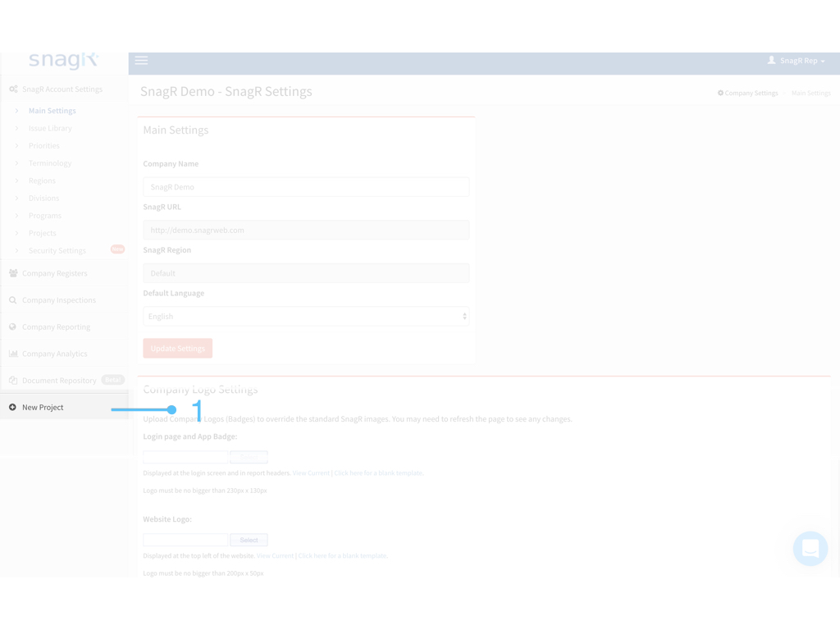Click the SnagR Region field

tap(306, 273)
